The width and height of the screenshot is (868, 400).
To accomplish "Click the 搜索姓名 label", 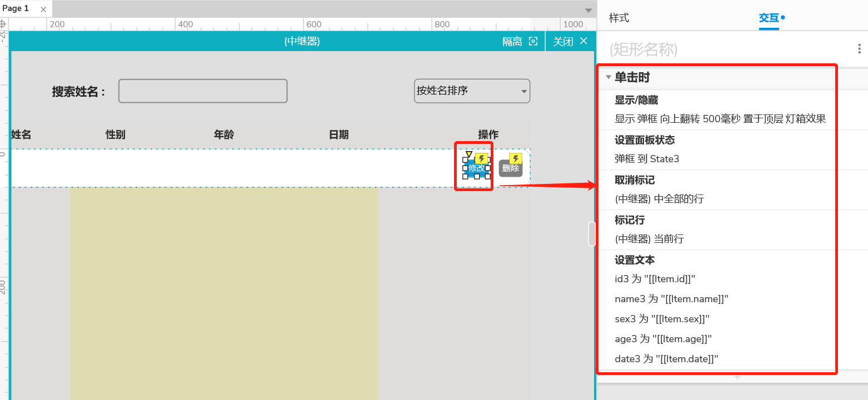I will [79, 92].
